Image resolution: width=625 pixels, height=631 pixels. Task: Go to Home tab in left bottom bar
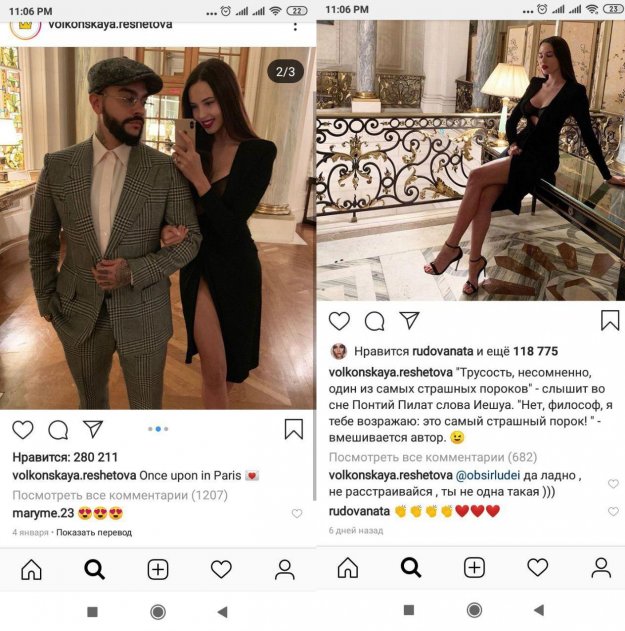click(31, 569)
